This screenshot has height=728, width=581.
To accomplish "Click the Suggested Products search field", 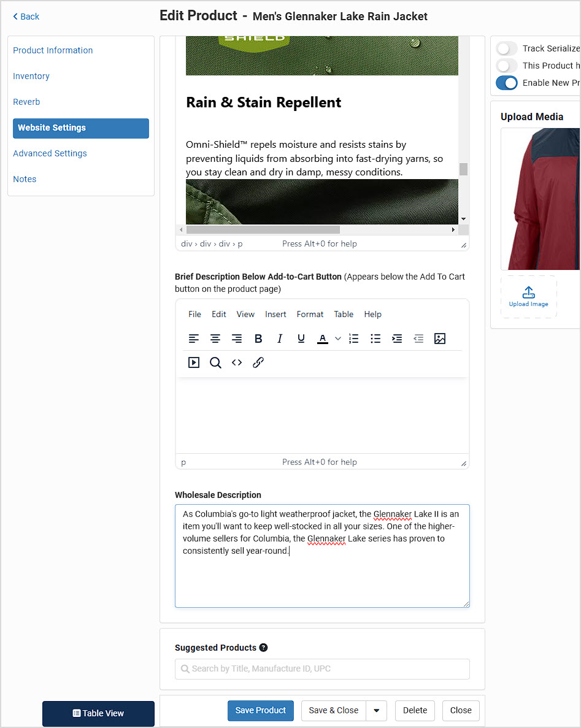I will [322, 669].
